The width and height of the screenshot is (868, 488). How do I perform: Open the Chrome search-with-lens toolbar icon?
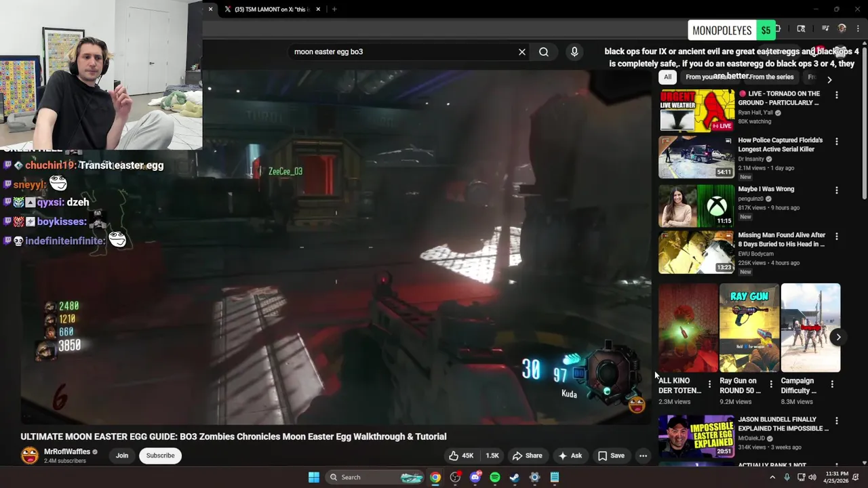point(801,28)
